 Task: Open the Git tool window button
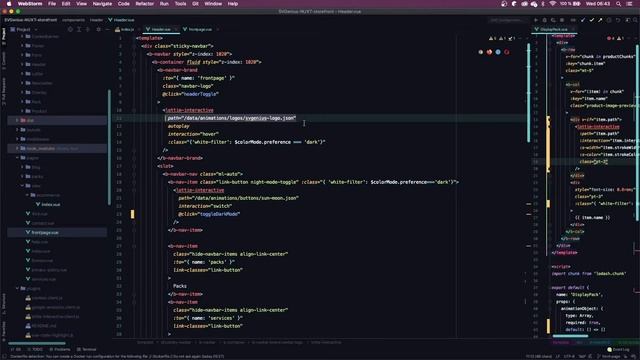click(16, 349)
